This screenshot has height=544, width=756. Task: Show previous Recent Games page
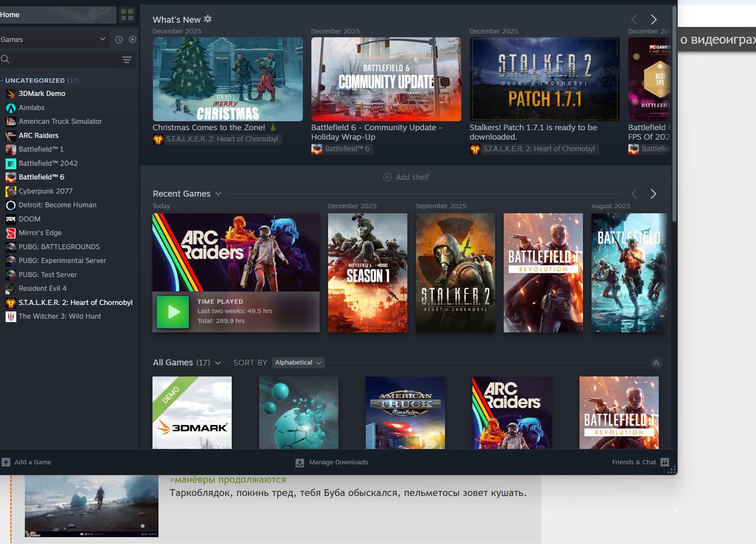(634, 194)
